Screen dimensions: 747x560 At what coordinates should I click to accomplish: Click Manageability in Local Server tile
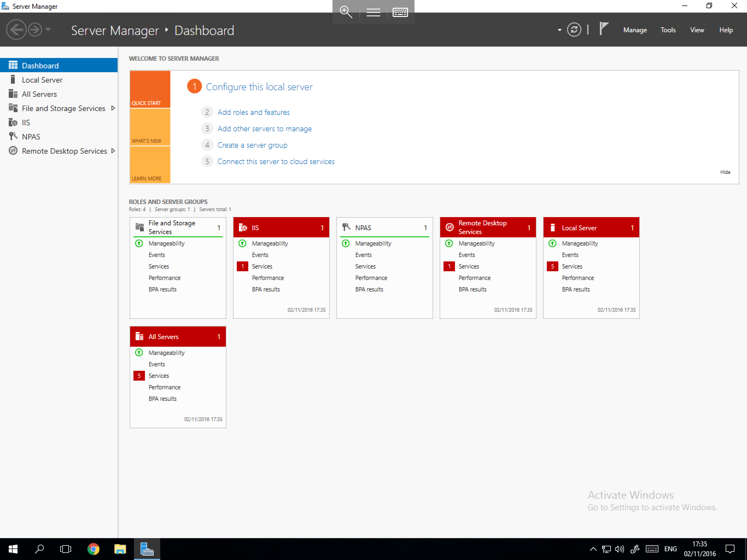pyautogui.click(x=580, y=243)
